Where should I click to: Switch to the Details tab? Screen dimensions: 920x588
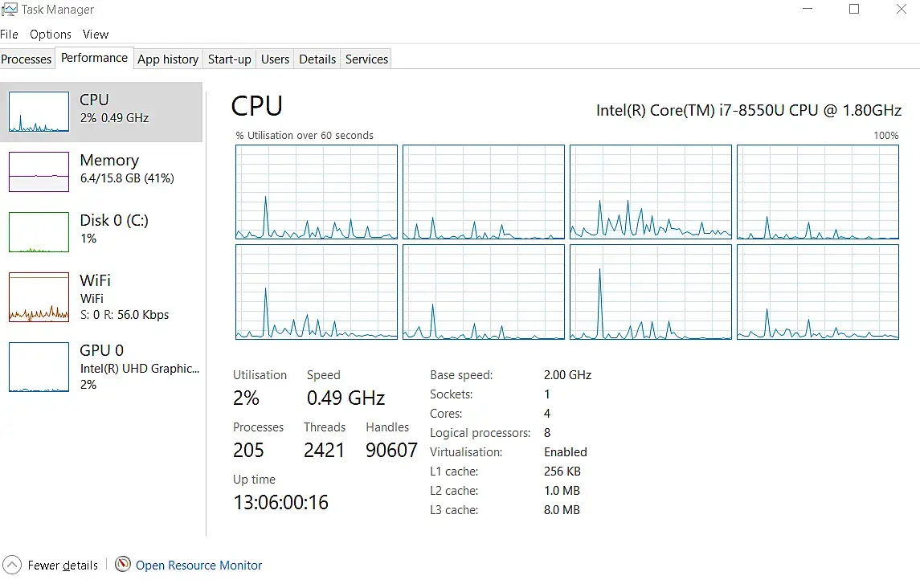[x=317, y=59]
